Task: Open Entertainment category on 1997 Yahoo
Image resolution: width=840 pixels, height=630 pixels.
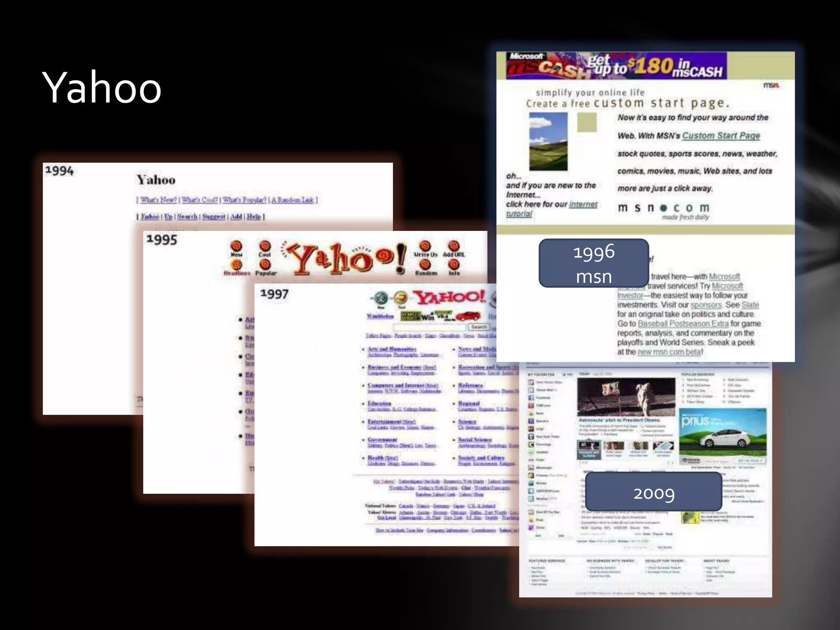Action: (x=392, y=422)
